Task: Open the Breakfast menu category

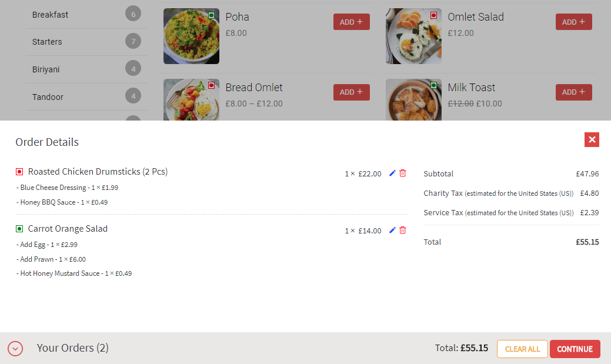Action: click(x=50, y=15)
